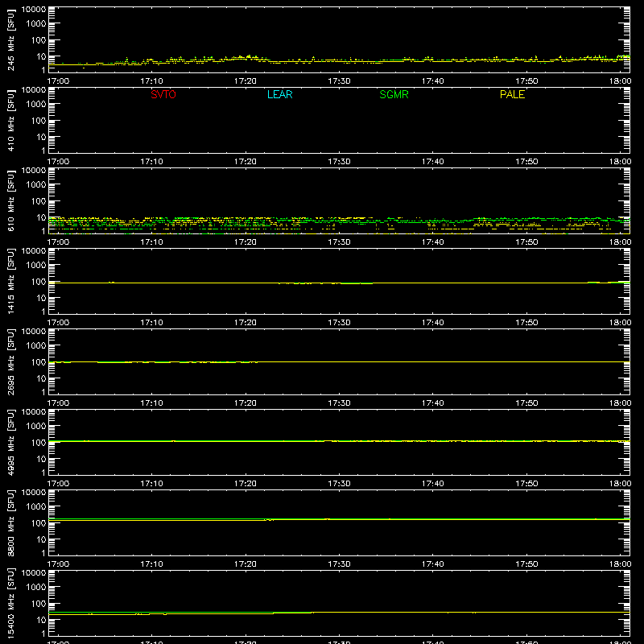Click the 8800 MHz [SFU] axis label
The width and height of the screenshot is (644, 644).
pos(10,522)
